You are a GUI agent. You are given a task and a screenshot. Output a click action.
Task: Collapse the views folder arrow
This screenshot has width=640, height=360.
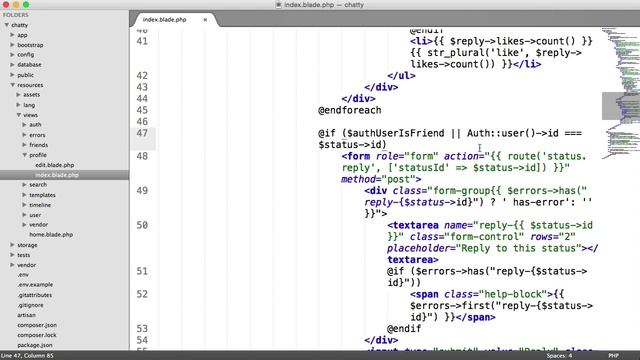pos(19,115)
